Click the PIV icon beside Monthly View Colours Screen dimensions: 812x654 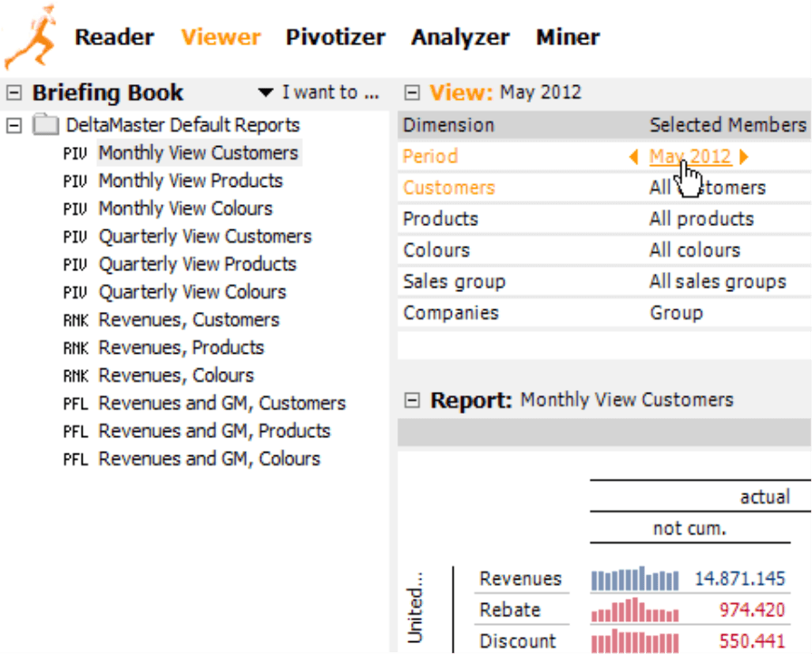click(x=75, y=210)
